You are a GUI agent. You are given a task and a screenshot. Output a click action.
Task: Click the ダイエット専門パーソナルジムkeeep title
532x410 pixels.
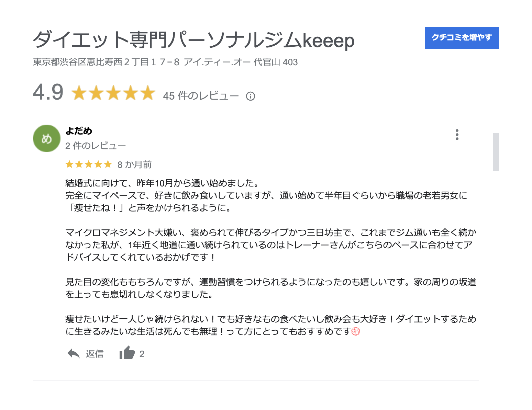click(193, 40)
